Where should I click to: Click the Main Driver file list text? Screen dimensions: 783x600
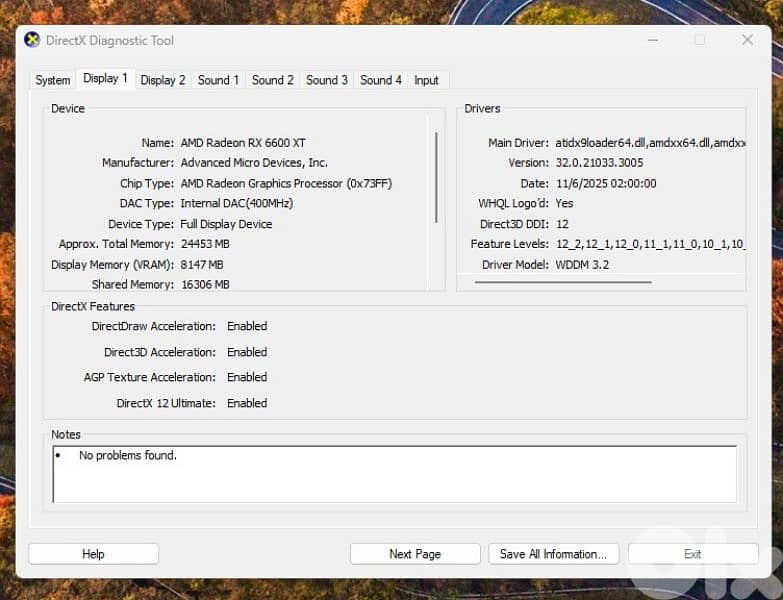click(x=650, y=143)
